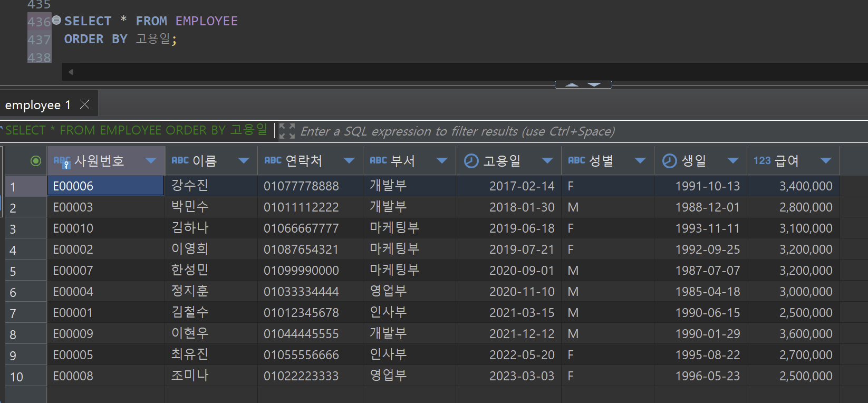Click the left scroll arrow of editor scrollbar

pyautogui.click(x=71, y=72)
